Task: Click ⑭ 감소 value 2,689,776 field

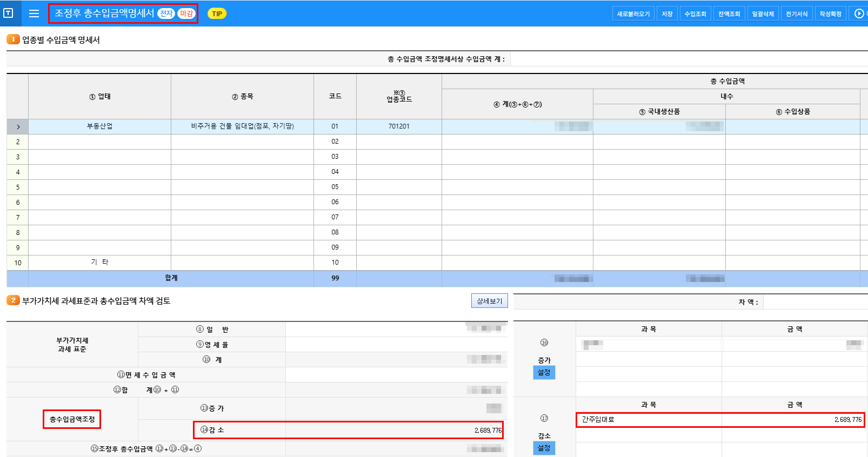Action: click(x=396, y=431)
